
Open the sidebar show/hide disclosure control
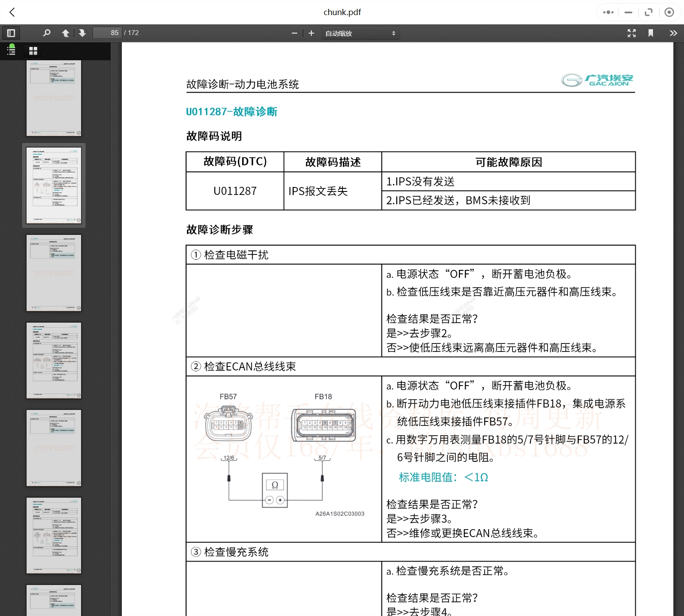tap(11, 33)
